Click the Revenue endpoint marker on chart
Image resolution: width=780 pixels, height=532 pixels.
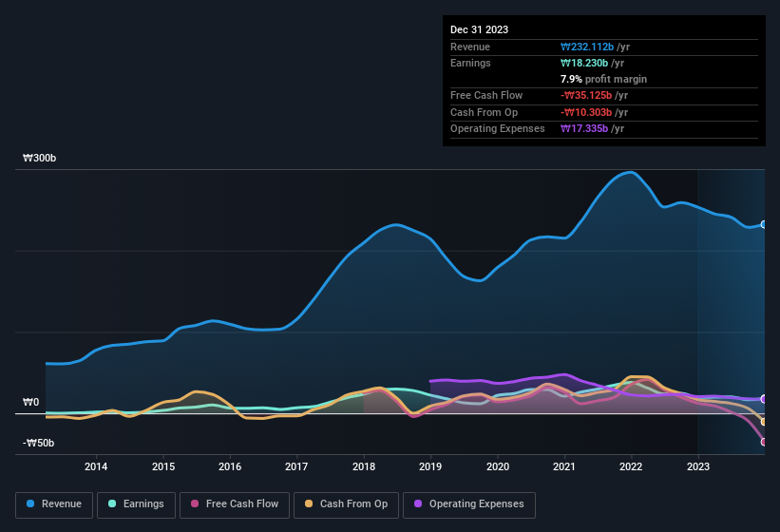click(x=763, y=225)
